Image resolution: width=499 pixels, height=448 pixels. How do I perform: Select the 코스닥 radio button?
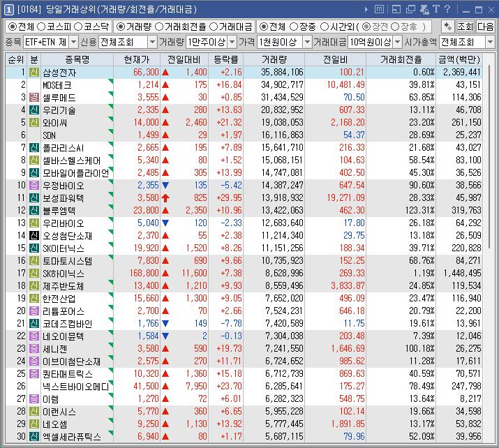point(78,27)
